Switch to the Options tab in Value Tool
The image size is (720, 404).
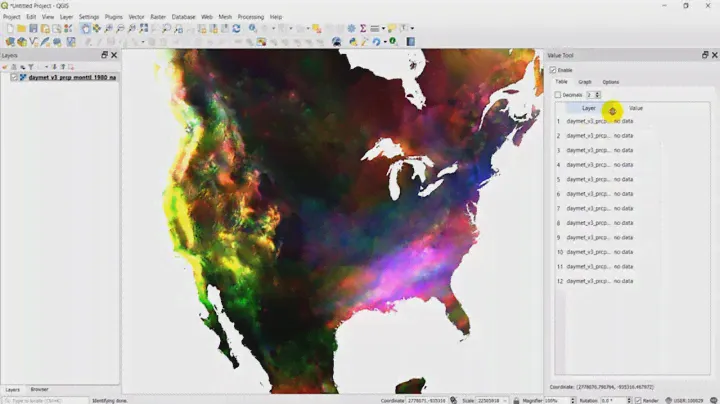coord(610,82)
